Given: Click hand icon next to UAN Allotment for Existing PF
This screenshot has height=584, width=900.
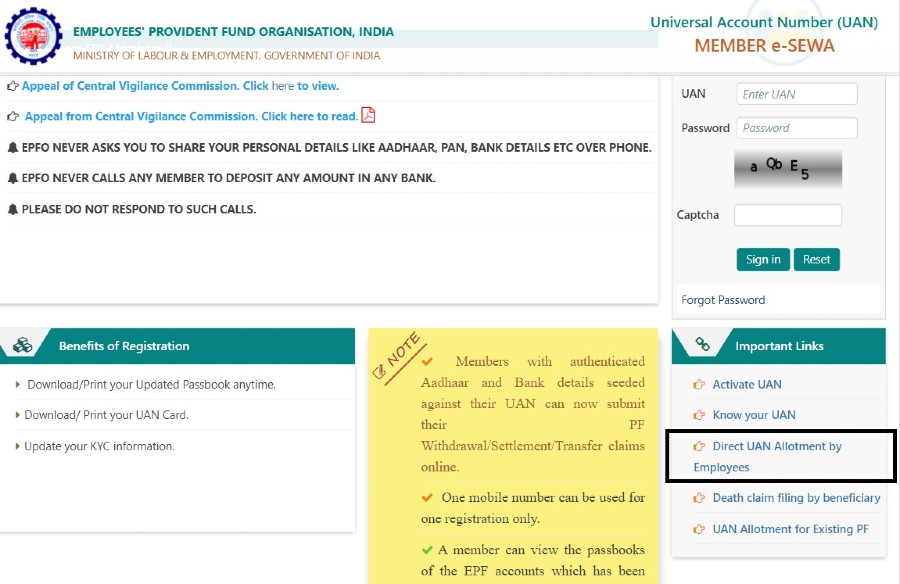Looking at the screenshot, I should (x=699, y=529).
